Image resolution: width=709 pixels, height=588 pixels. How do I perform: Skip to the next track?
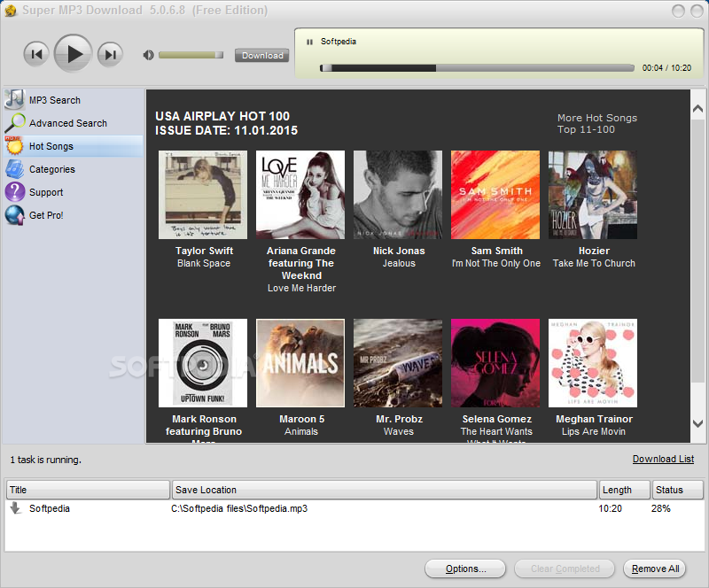coord(110,54)
